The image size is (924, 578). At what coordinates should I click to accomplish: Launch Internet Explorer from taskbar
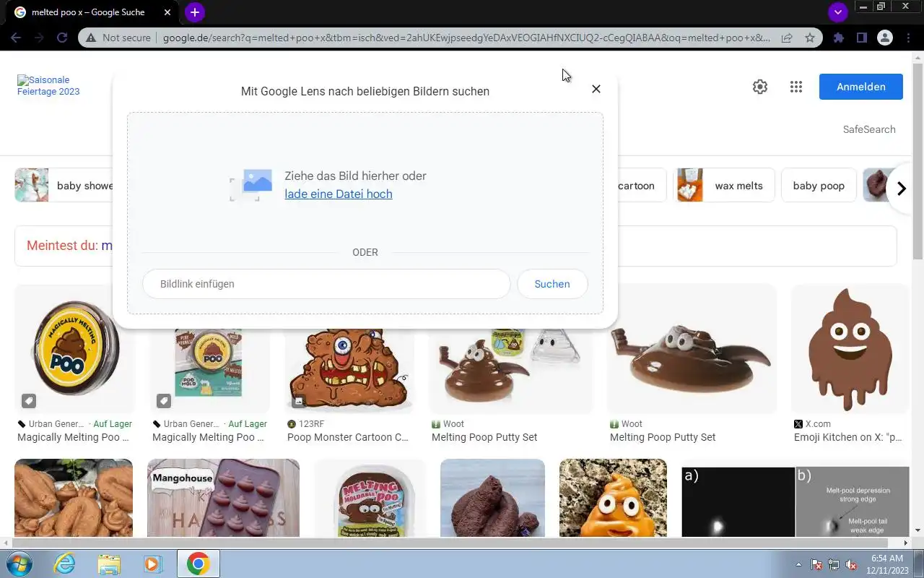pos(64,564)
